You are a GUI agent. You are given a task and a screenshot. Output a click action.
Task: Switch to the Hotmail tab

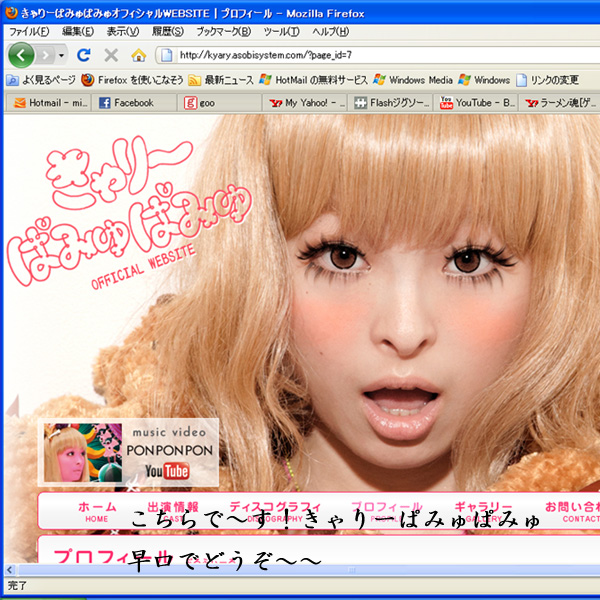(x=49, y=103)
